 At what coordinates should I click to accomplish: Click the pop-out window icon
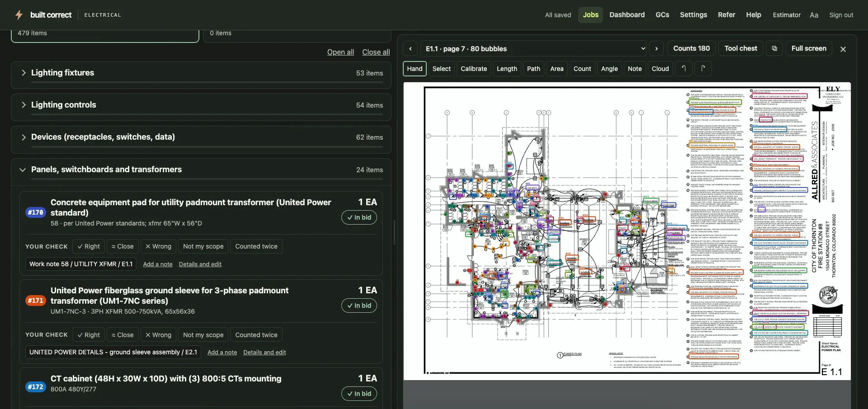pyautogui.click(x=774, y=48)
